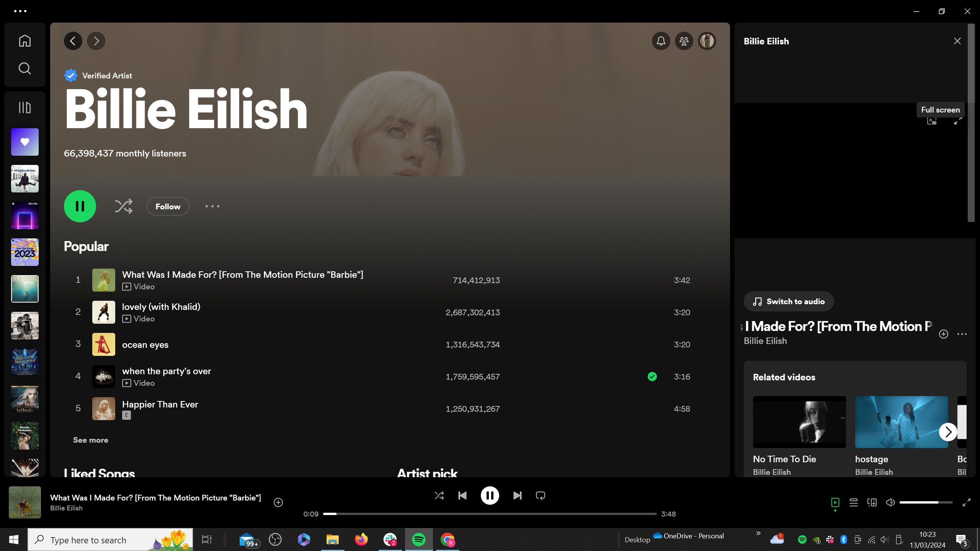Pause playback in the bottom bar
The width and height of the screenshot is (980, 551).
[x=490, y=496]
